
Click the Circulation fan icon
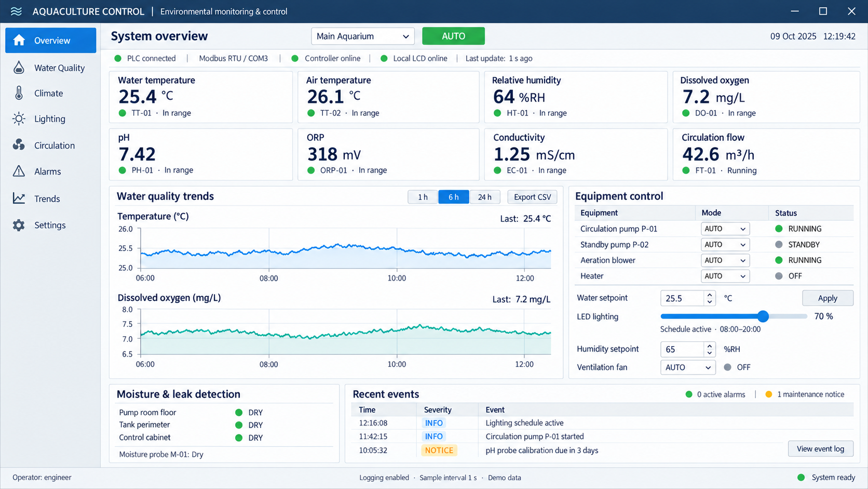(x=19, y=145)
